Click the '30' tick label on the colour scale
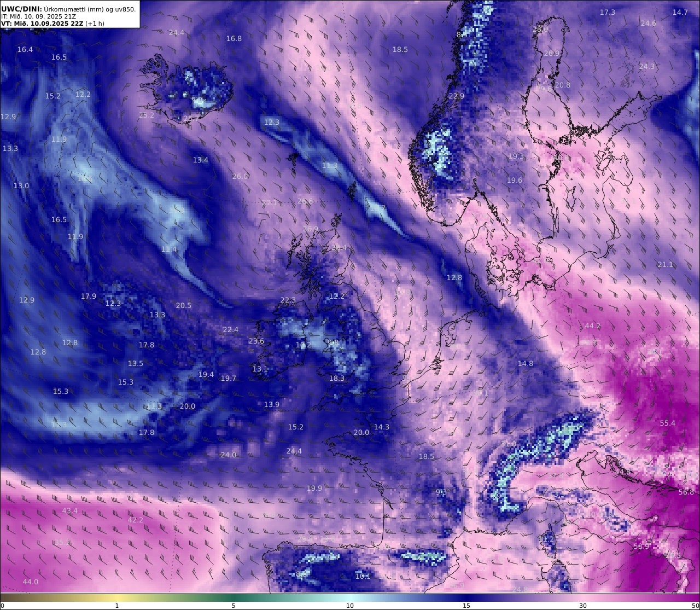The width and height of the screenshot is (700, 610). pos(583,606)
